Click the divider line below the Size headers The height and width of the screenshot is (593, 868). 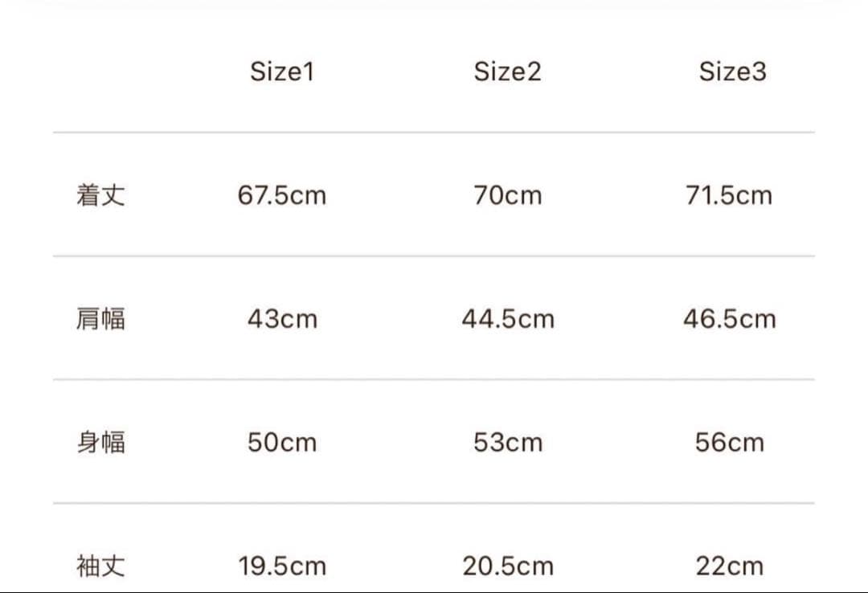point(434,133)
